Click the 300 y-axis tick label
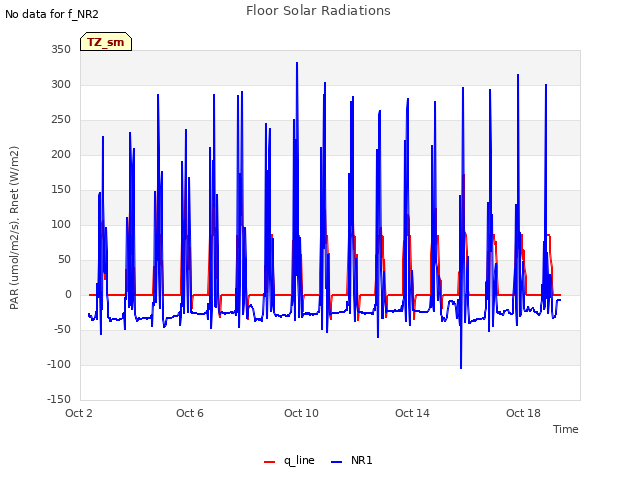This screenshot has width=640, height=480. coord(61,84)
